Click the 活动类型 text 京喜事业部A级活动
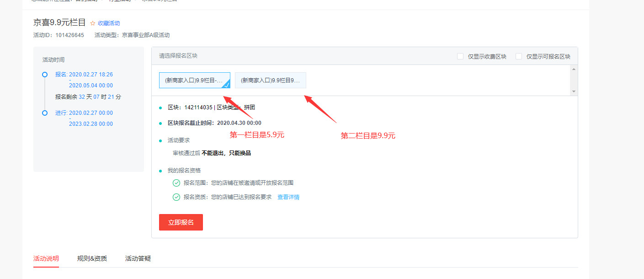Viewport: 644px width, 279px height. (145, 35)
